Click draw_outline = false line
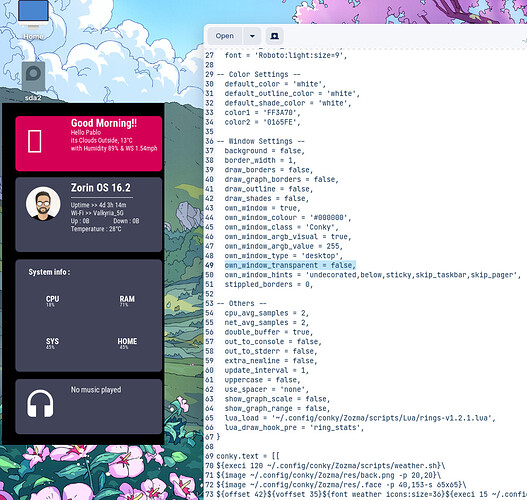The width and height of the screenshot is (527, 500). click(x=269, y=189)
